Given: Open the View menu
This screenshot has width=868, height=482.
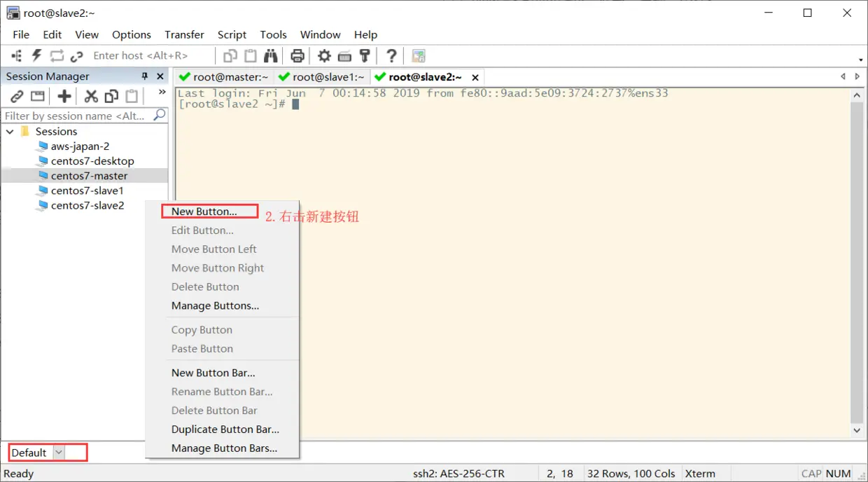Looking at the screenshot, I should click(x=87, y=34).
